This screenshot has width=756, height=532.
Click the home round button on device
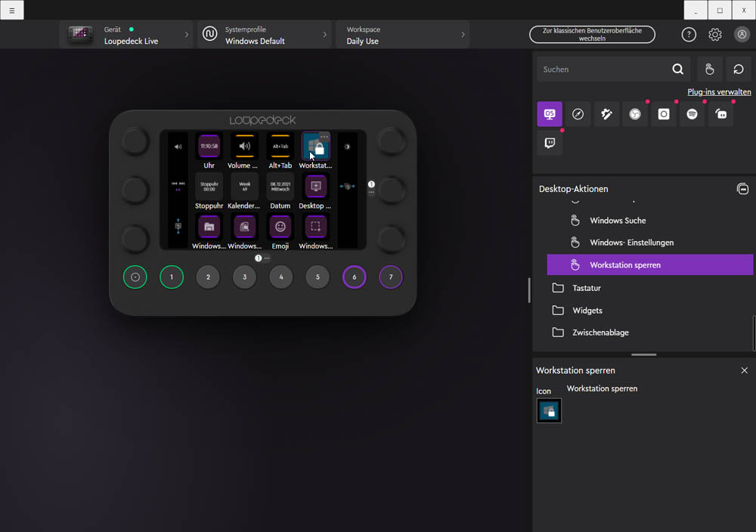[135, 277]
